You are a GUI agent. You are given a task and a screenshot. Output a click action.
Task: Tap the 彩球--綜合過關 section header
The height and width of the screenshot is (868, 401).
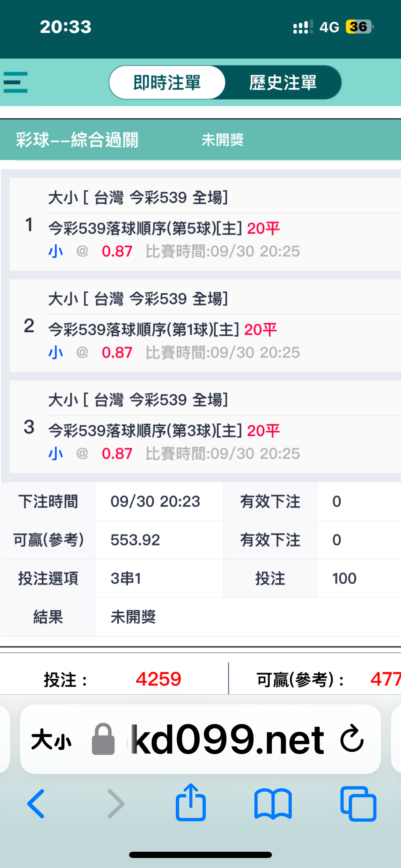(77, 139)
